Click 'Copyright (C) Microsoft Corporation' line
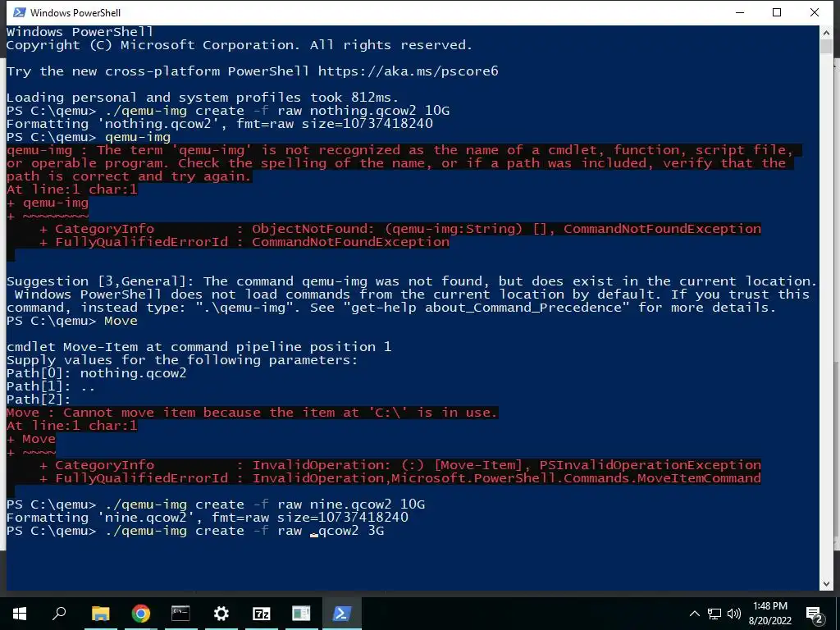 tap(240, 45)
